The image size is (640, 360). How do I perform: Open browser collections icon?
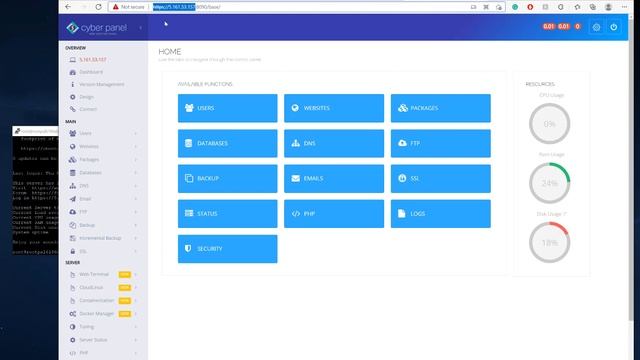[593, 7]
